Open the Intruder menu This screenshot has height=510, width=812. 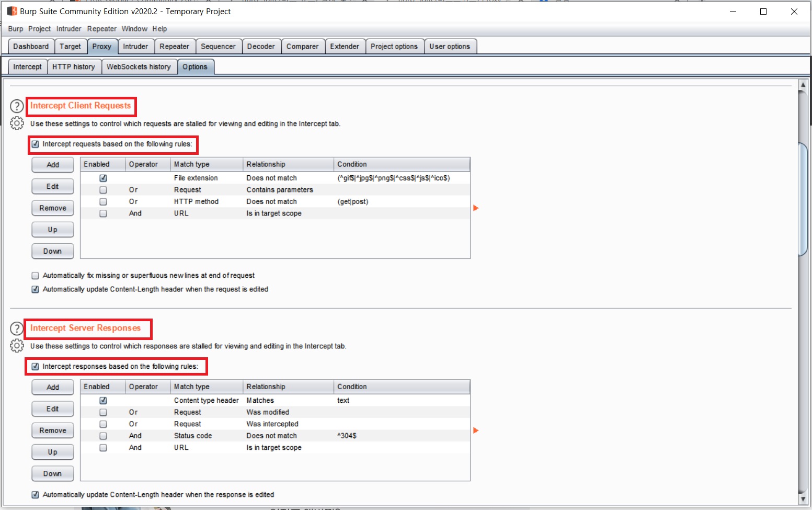tap(69, 29)
